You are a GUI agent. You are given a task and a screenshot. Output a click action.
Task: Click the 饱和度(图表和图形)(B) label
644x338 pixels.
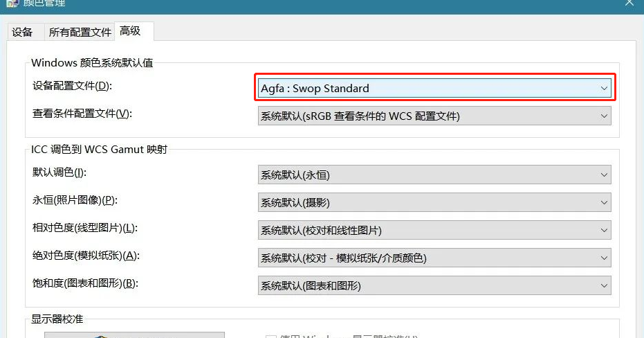85,283
